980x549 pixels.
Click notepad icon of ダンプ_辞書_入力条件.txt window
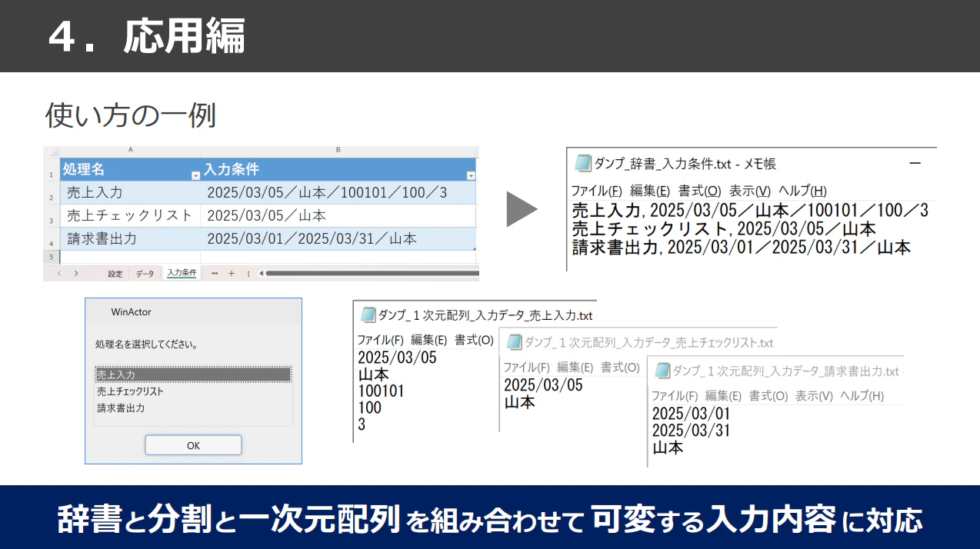pos(583,163)
